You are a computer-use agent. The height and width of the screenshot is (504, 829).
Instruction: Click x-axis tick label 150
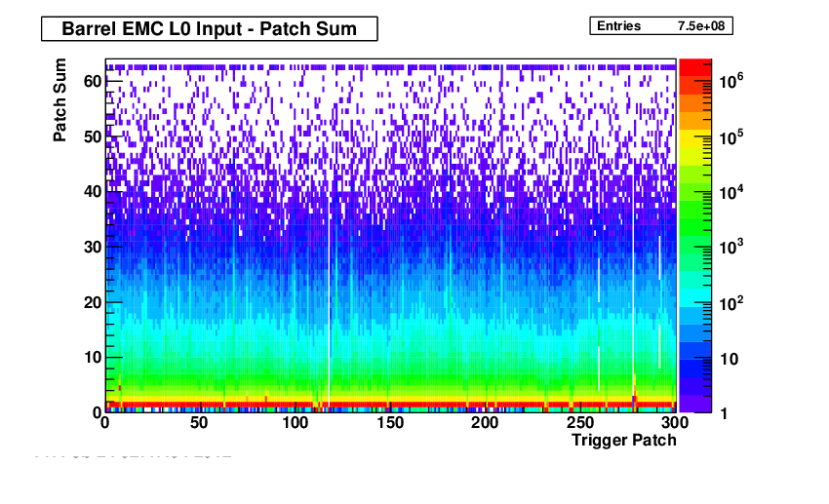coord(390,423)
